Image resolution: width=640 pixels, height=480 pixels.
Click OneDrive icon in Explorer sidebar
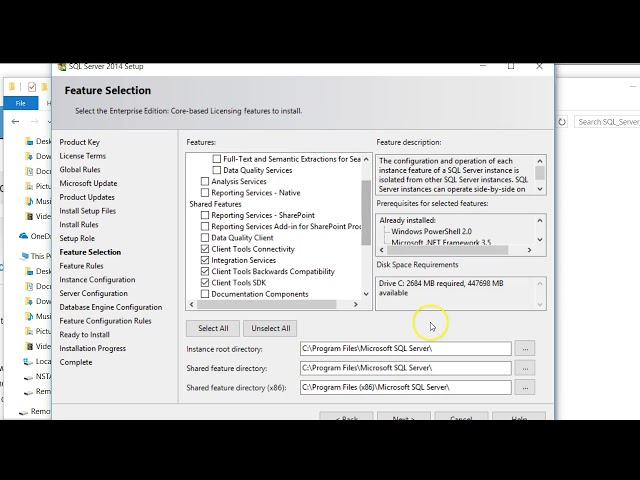coord(24,236)
